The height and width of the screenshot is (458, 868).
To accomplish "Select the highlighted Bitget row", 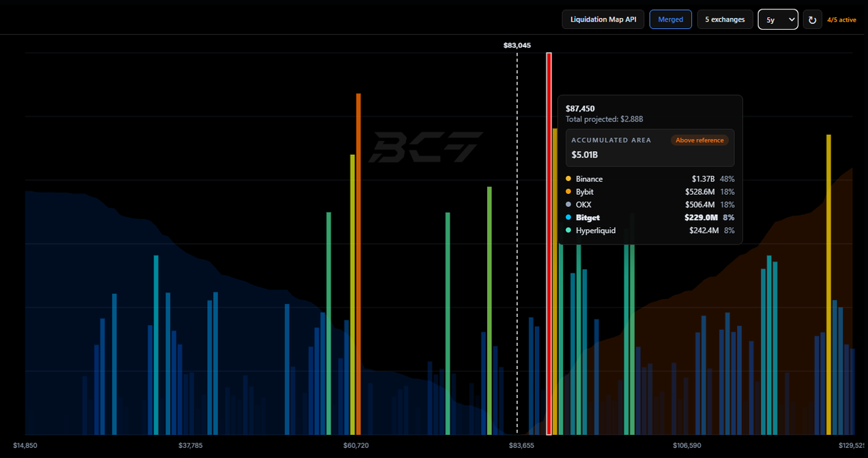I will pos(650,217).
